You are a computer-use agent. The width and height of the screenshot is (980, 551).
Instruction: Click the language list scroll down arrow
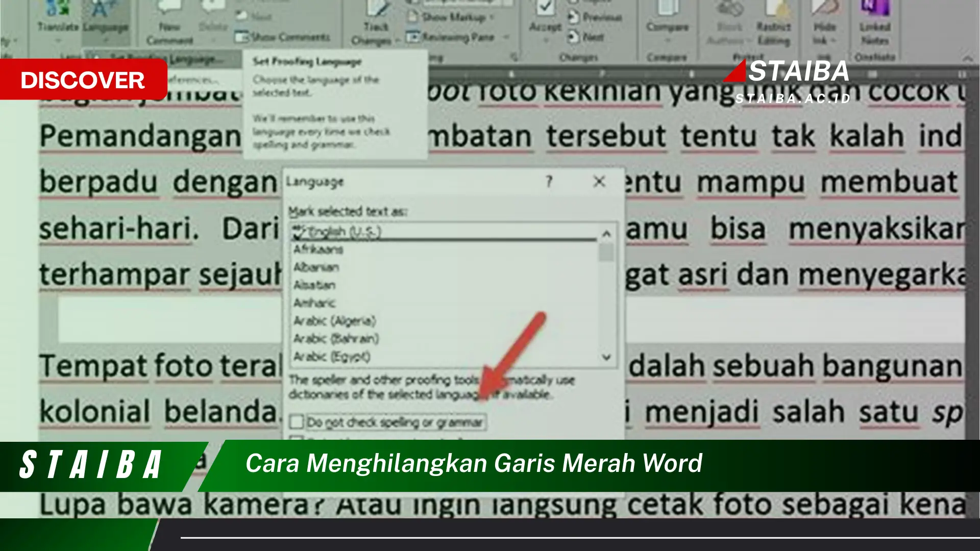(x=606, y=357)
